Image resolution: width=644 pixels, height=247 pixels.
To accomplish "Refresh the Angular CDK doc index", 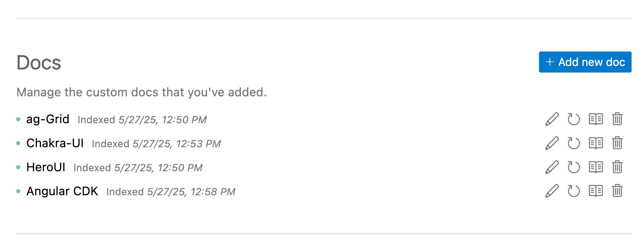I will coord(574,191).
